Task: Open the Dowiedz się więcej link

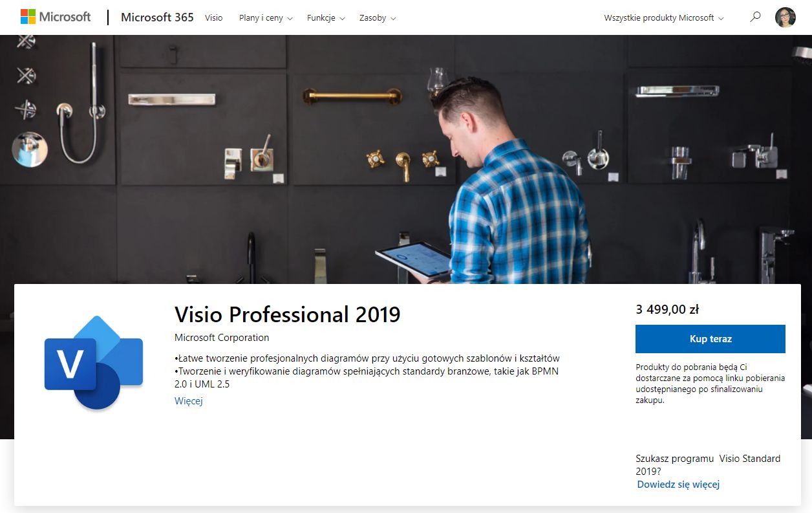Action: point(678,485)
